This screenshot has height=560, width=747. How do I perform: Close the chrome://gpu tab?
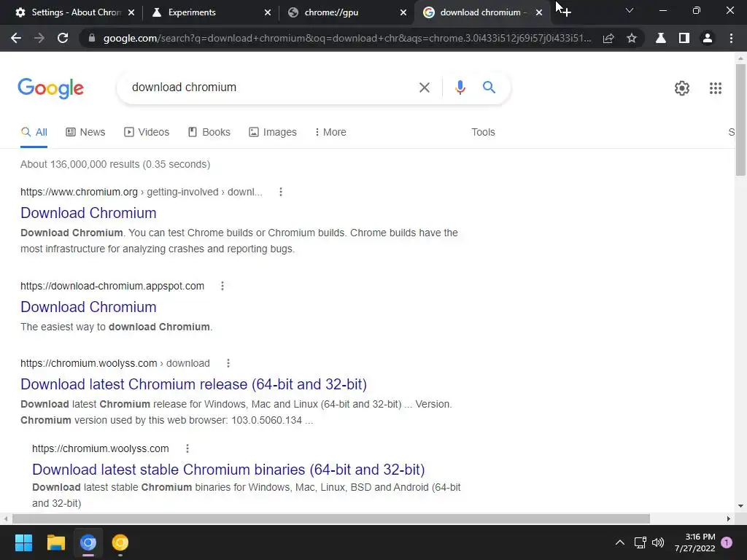click(x=403, y=12)
